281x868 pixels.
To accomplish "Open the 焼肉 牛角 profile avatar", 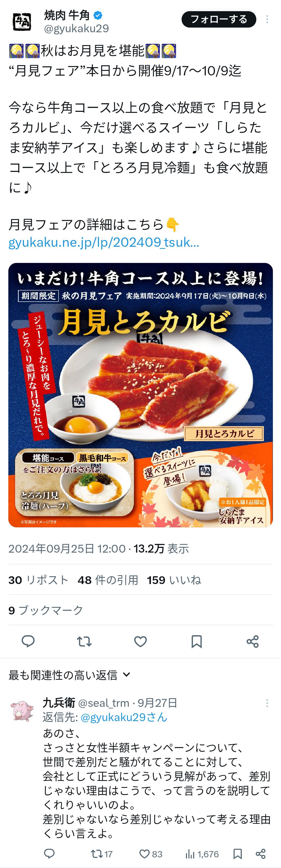I will coord(22,21).
